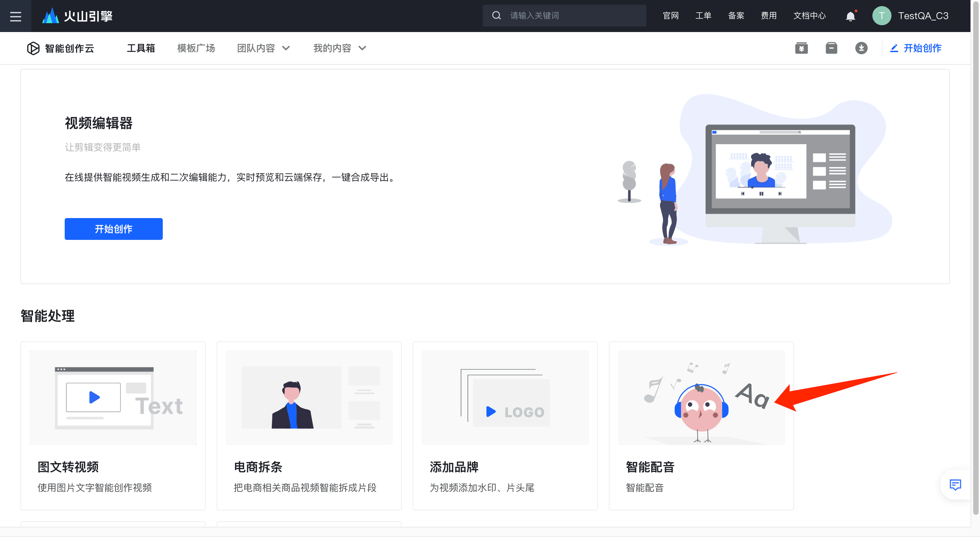Open the hamburger menu
980x537 pixels.
(x=16, y=16)
